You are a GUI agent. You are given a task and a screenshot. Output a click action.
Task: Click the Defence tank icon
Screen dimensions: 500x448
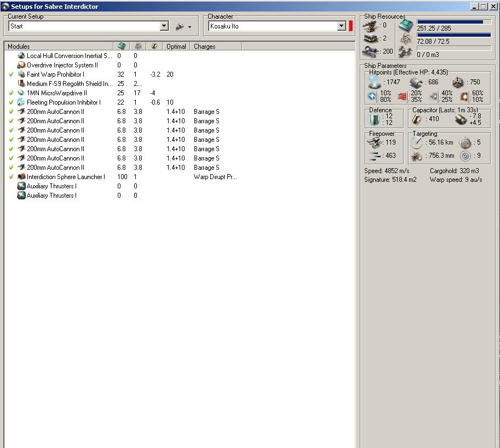374,119
